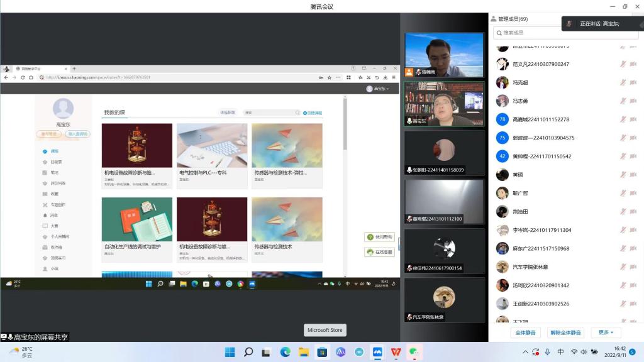Click the 解除全体静音 button
This screenshot has height=362, width=644.
565,332
